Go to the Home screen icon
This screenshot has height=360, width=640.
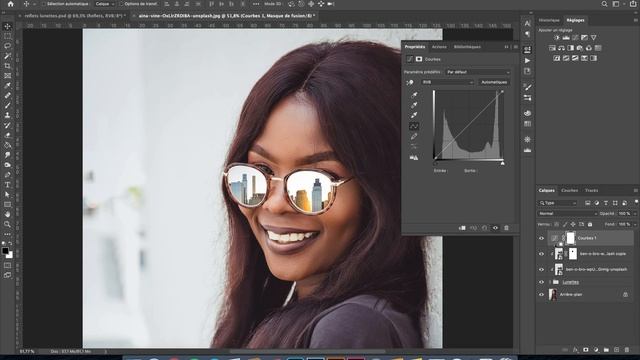pyautogui.click(x=11, y=4)
